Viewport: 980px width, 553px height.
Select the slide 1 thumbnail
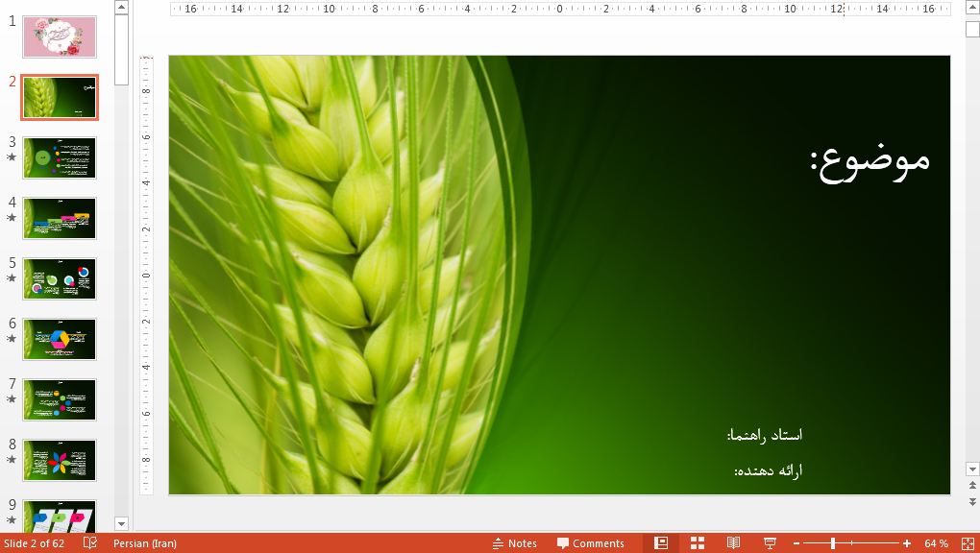click(x=59, y=36)
